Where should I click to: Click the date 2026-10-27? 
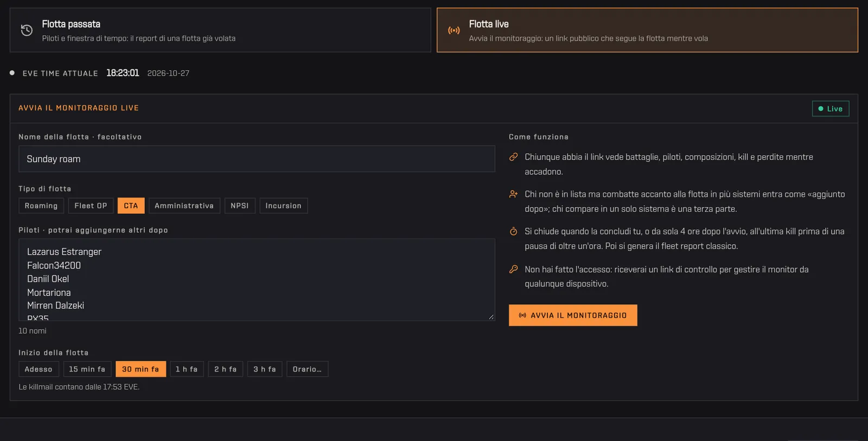point(168,73)
